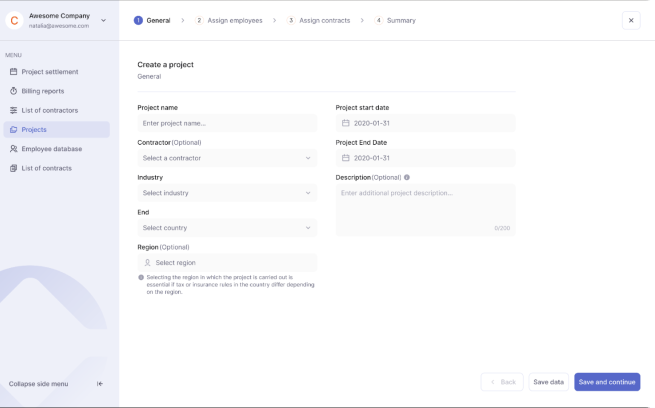Open the Select industry dropdown

(x=227, y=193)
